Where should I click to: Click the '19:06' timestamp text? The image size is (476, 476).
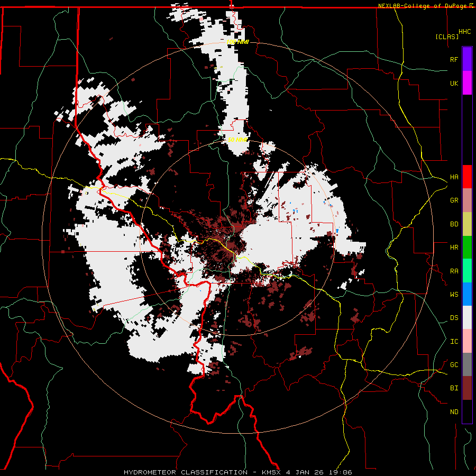click(x=342, y=472)
